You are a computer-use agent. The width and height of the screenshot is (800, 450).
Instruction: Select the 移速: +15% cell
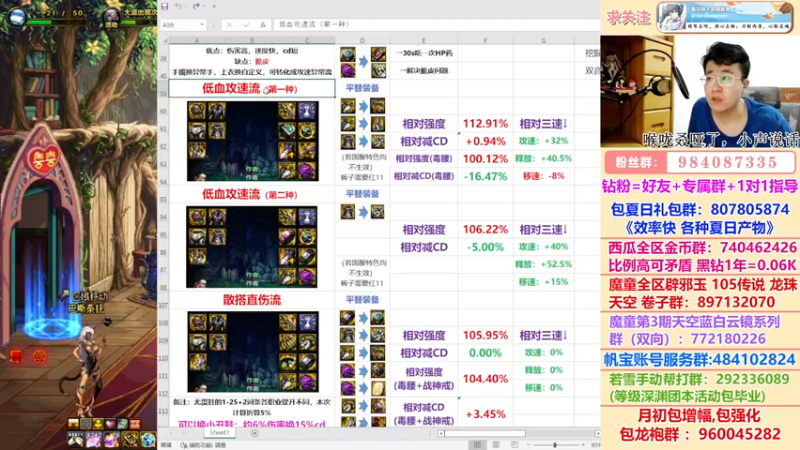tap(543, 282)
